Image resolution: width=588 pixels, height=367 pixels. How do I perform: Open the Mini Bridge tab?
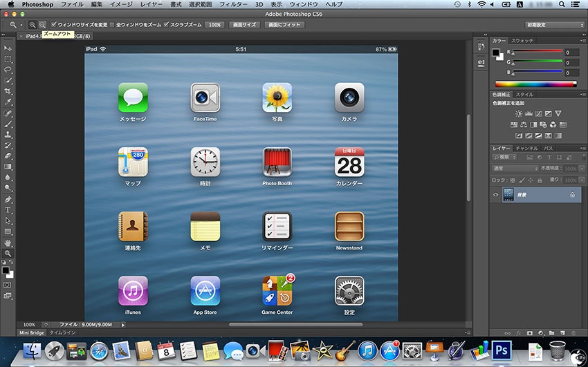[32, 332]
